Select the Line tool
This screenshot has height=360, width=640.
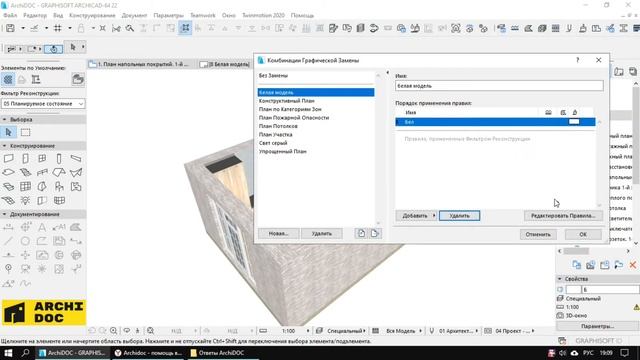(9, 241)
